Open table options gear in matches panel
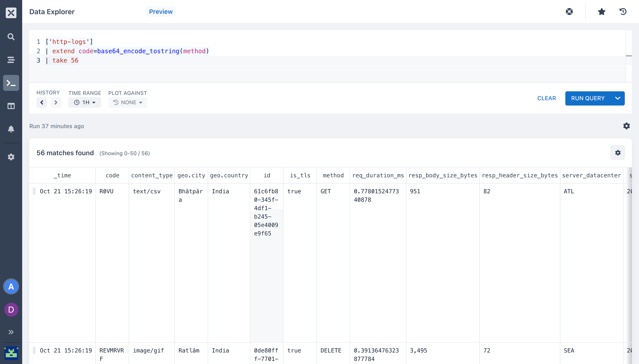The width and height of the screenshot is (639, 364). coord(617,153)
